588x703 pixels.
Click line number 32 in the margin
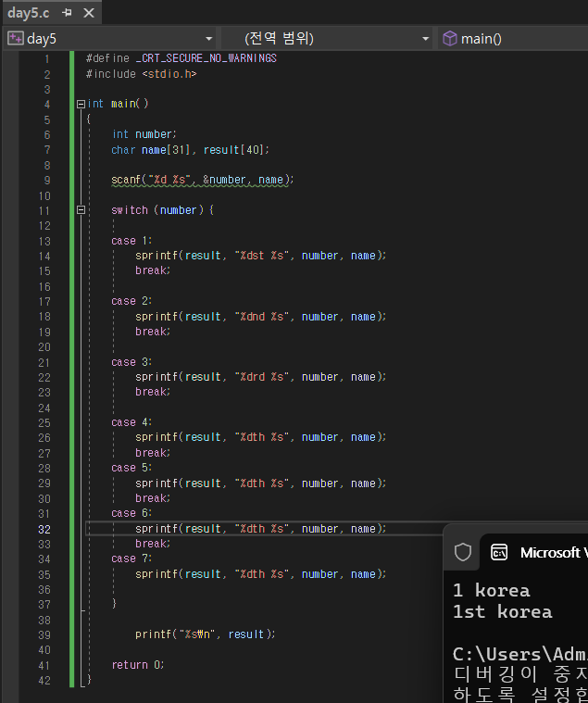click(x=44, y=530)
